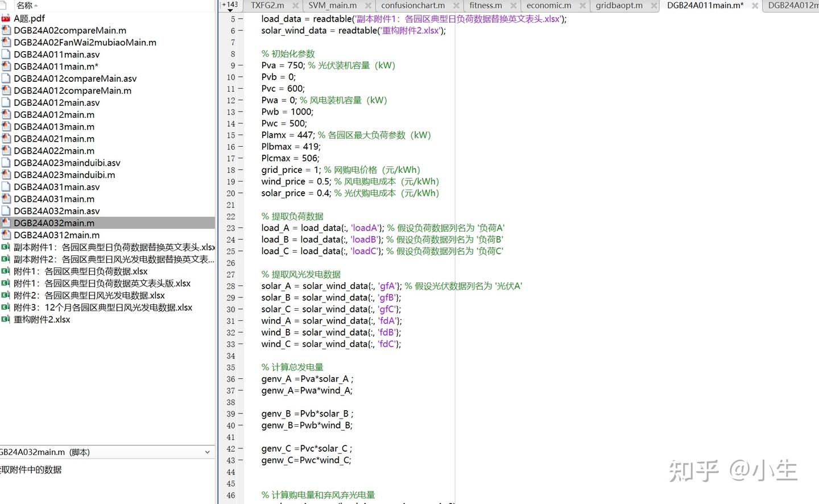Screen dimensions: 819x504
Task: Close the gridbaopt.m editor tab
Action: tap(654, 6)
